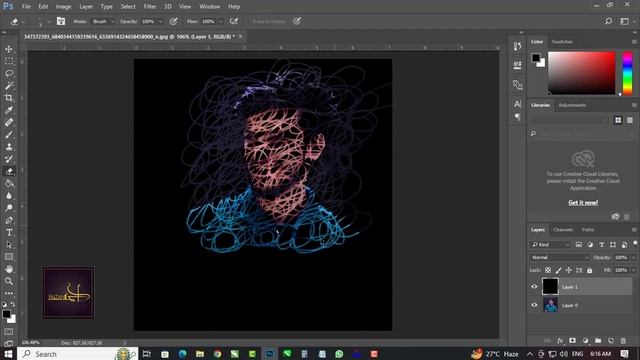Toggle pressure for opacity
The width and height of the screenshot is (640, 360).
pos(173,21)
